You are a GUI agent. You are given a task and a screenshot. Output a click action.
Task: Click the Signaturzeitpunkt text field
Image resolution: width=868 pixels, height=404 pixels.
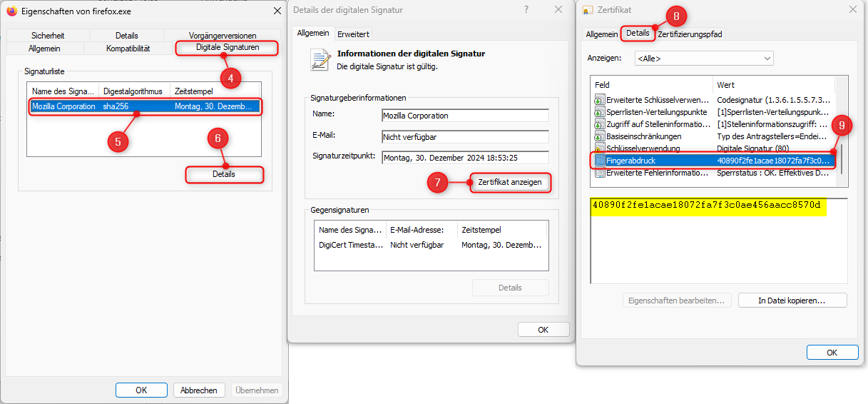point(465,158)
